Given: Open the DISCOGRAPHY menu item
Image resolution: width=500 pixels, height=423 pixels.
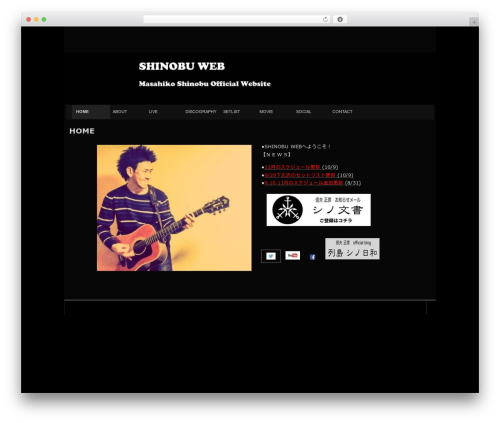Looking at the screenshot, I should pos(201,112).
